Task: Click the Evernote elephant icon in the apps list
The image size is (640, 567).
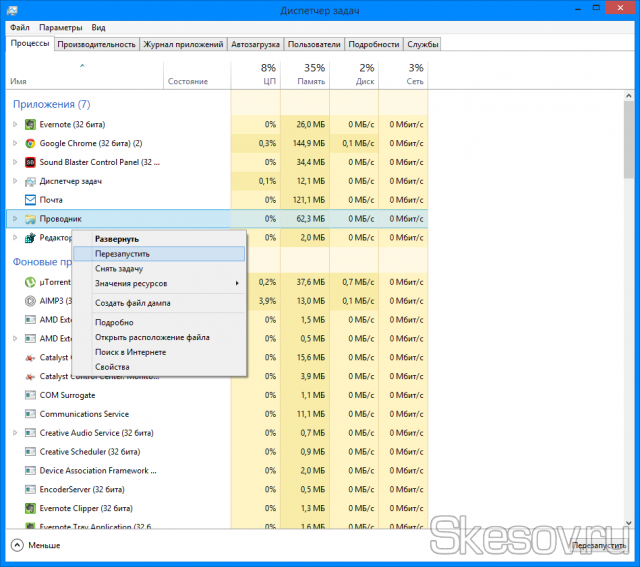Action: click(30, 124)
